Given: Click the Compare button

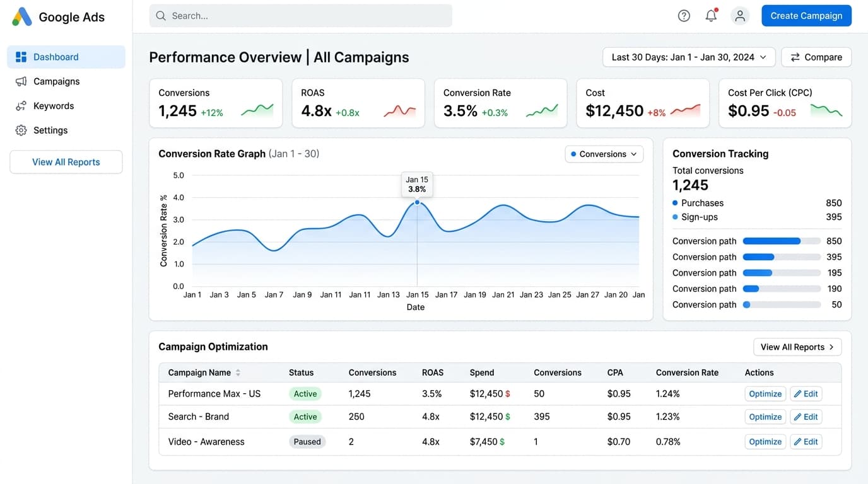Looking at the screenshot, I should 816,57.
